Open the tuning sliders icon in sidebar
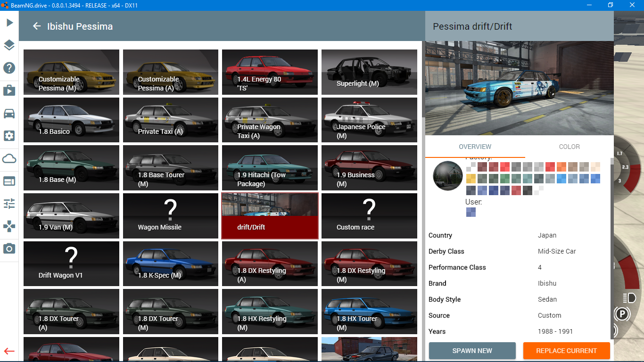The height and width of the screenshot is (362, 644). click(x=9, y=204)
